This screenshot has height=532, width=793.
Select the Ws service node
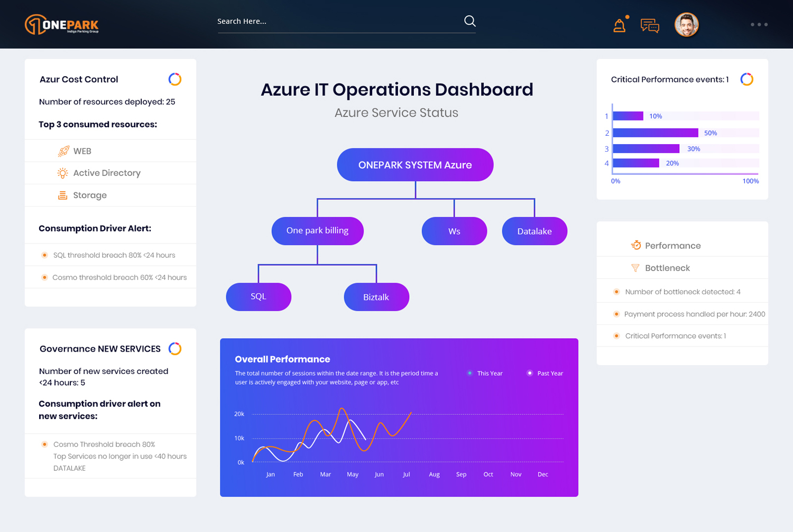(x=454, y=231)
